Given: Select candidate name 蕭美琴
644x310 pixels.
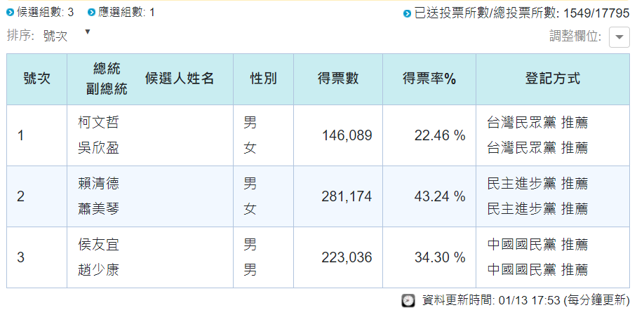Looking at the screenshot, I should [99, 209].
